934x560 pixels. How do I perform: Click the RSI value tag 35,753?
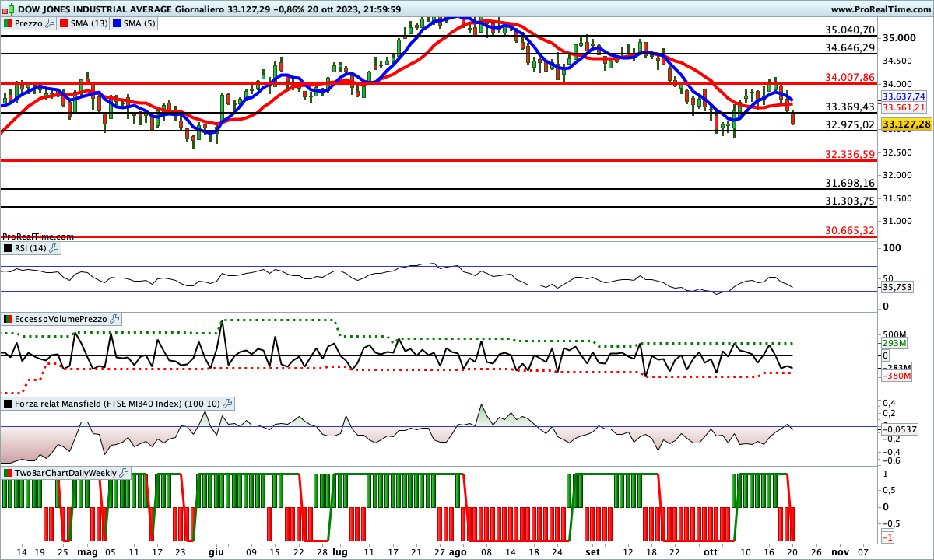tap(897, 287)
